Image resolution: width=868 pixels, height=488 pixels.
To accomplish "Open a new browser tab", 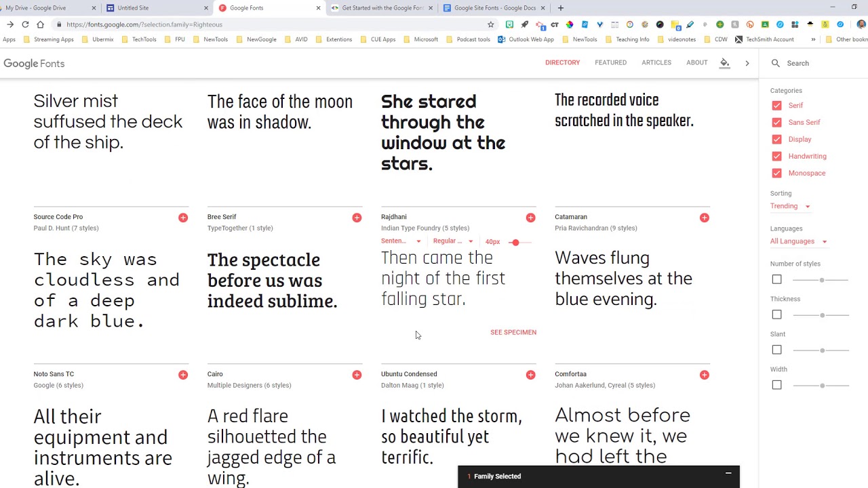I will point(560,8).
